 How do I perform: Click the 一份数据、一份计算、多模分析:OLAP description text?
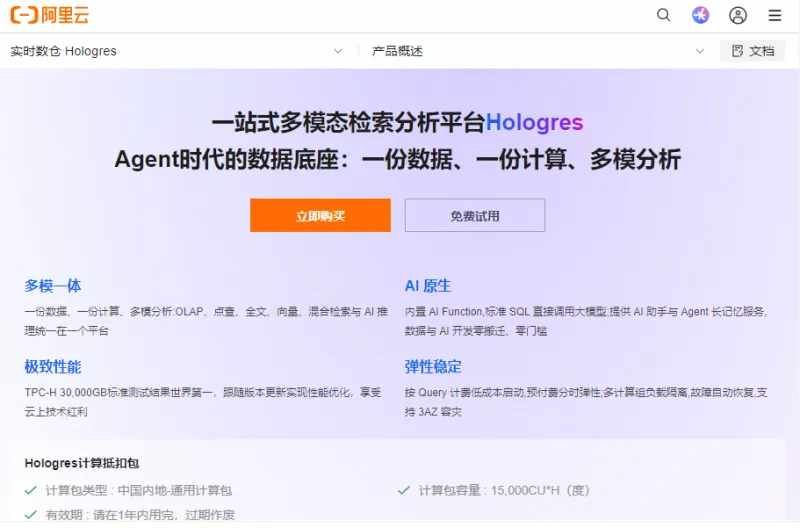[x=206, y=321]
